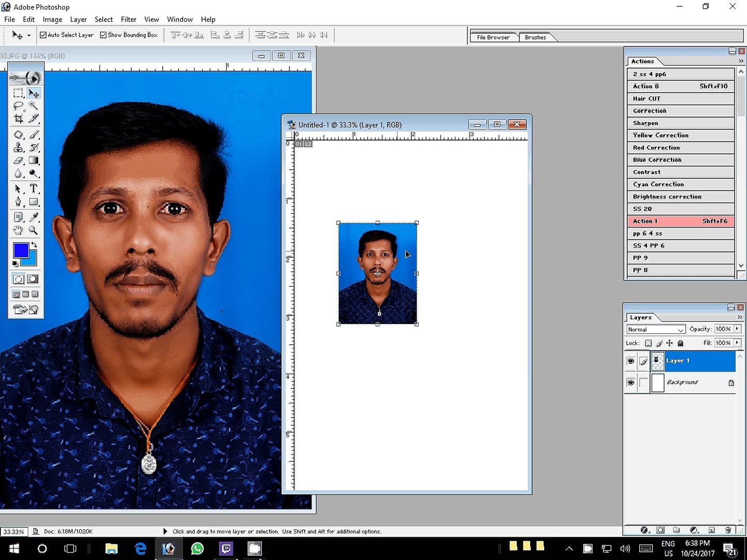The width and height of the screenshot is (747, 560).
Task: Toggle Show Bounding Box checkbox
Action: 103,35
